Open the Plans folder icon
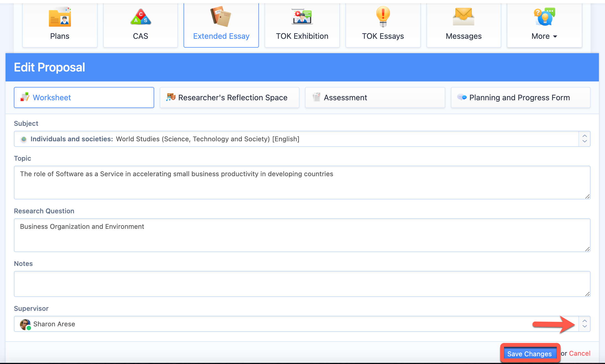The image size is (605, 364). click(60, 17)
